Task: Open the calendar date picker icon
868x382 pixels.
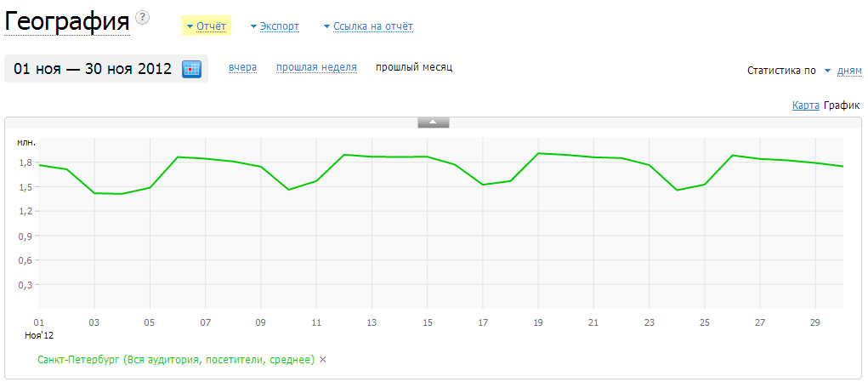Action: point(191,69)
